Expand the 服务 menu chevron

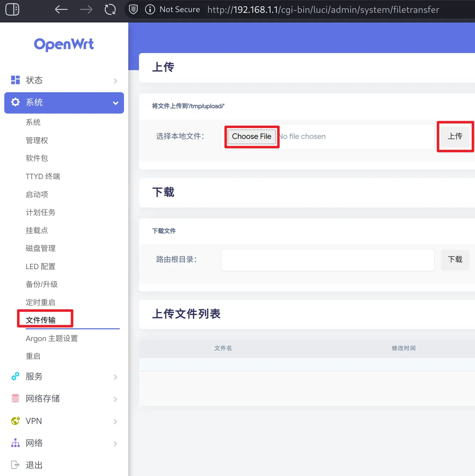115,377
